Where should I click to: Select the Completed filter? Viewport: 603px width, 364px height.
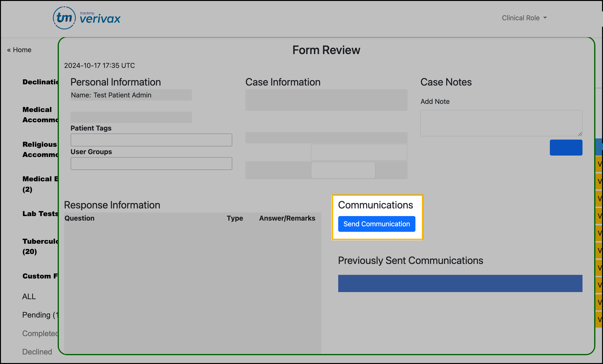tap(40, 333)
